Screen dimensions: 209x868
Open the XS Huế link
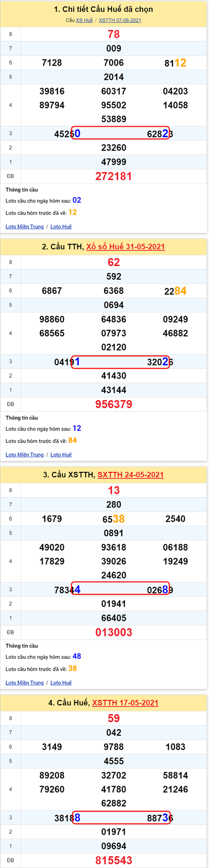[84, 20]
